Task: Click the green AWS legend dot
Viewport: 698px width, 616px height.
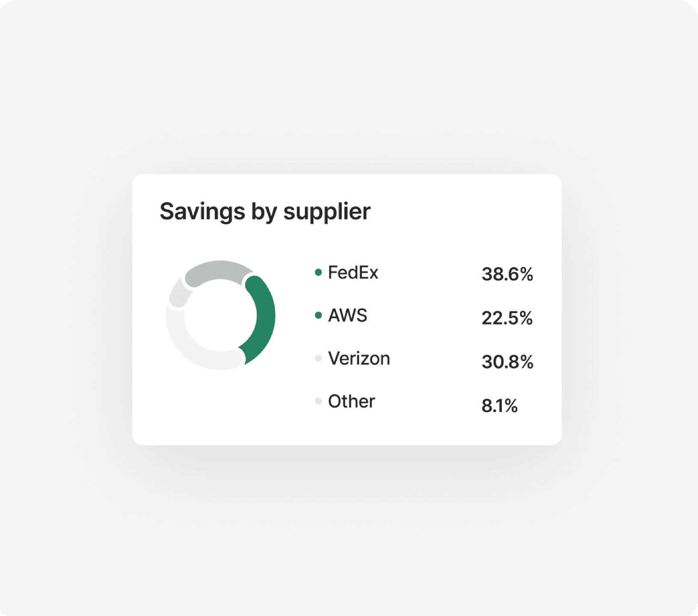Action: click(318, 315)
